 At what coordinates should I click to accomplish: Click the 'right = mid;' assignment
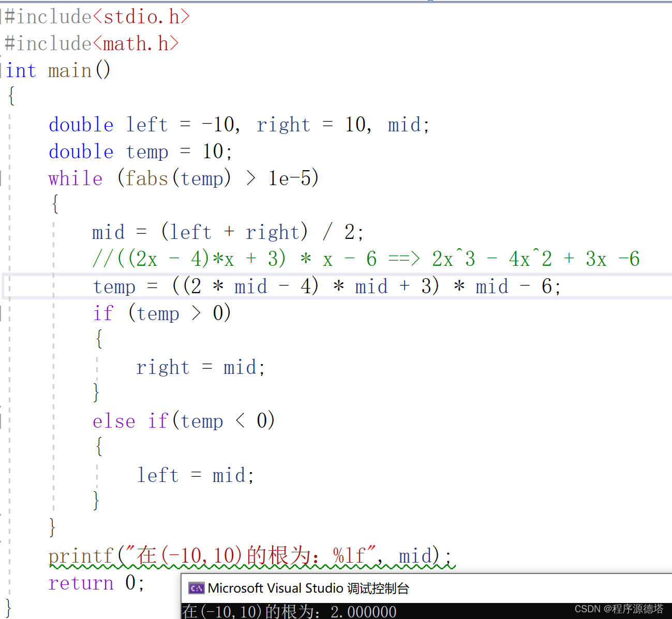201,367
